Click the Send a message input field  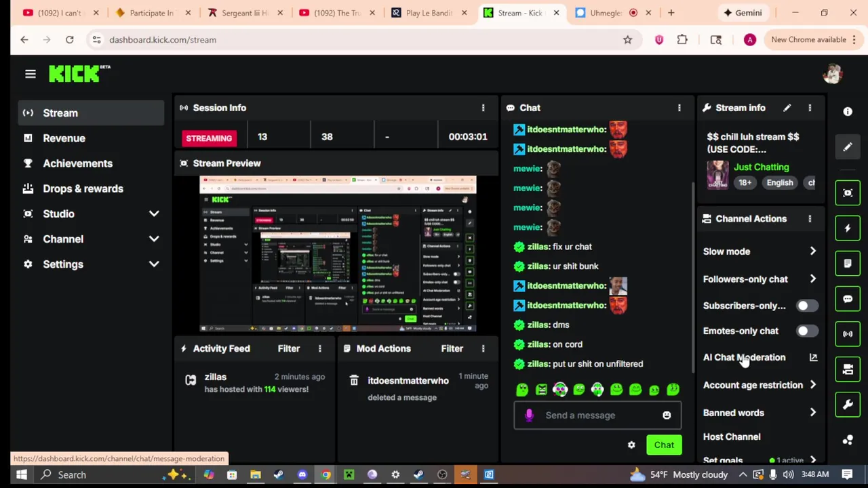pyautogui.click(x=597, y=415)
